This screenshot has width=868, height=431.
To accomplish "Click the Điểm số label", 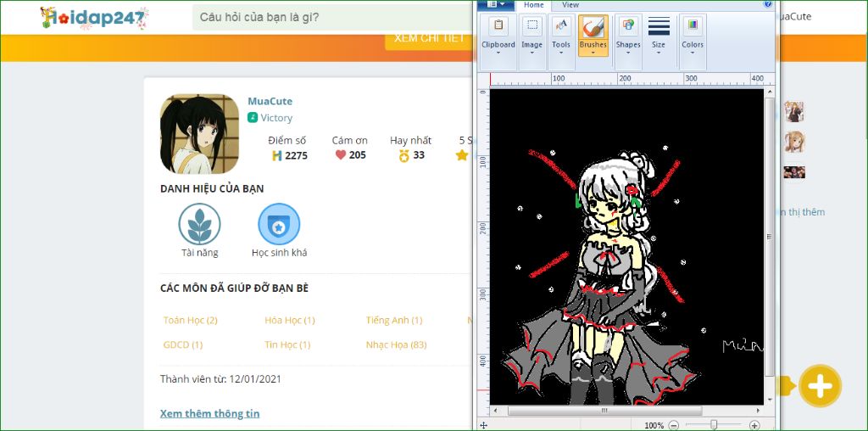I will point(287,141).
